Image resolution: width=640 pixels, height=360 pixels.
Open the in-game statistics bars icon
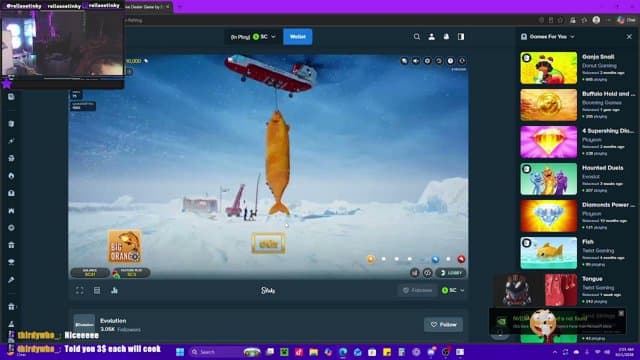click(x=415, y=273)
